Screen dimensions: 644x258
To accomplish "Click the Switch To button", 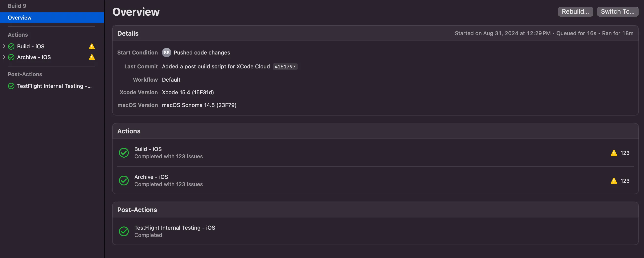I will coord(618,11).
